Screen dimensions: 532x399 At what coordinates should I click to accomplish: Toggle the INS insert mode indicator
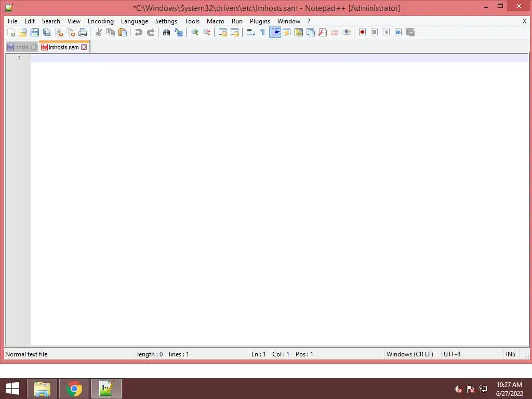[511, 354]
